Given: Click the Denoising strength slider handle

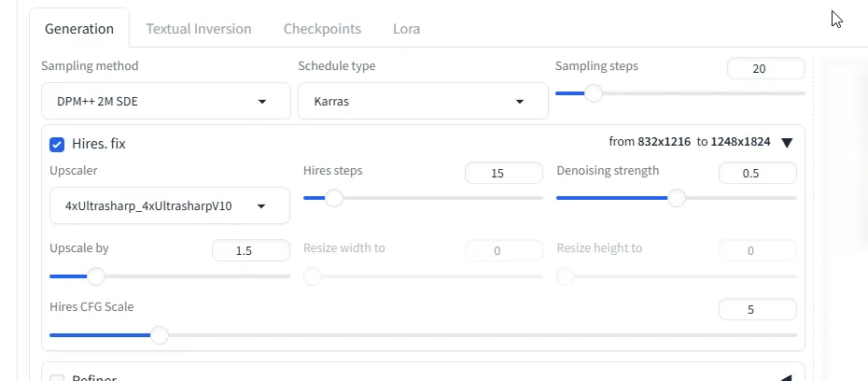Looking at the screenshot, I should point(677,198).
